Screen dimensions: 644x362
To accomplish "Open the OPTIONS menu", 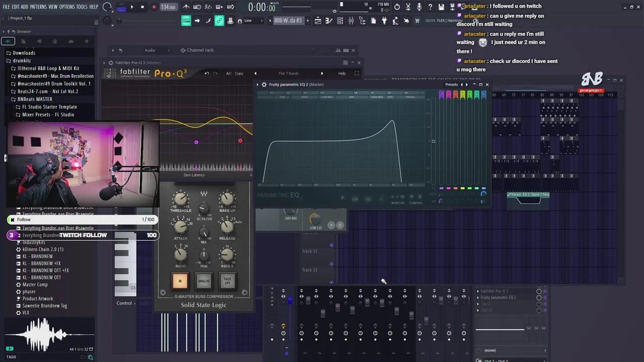I will click(x=67, y=7).
